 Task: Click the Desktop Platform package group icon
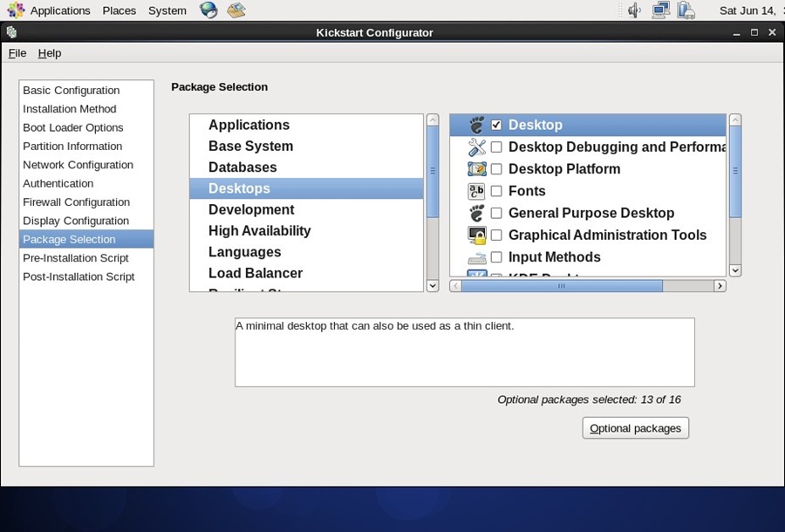click(x=476, y=168)
